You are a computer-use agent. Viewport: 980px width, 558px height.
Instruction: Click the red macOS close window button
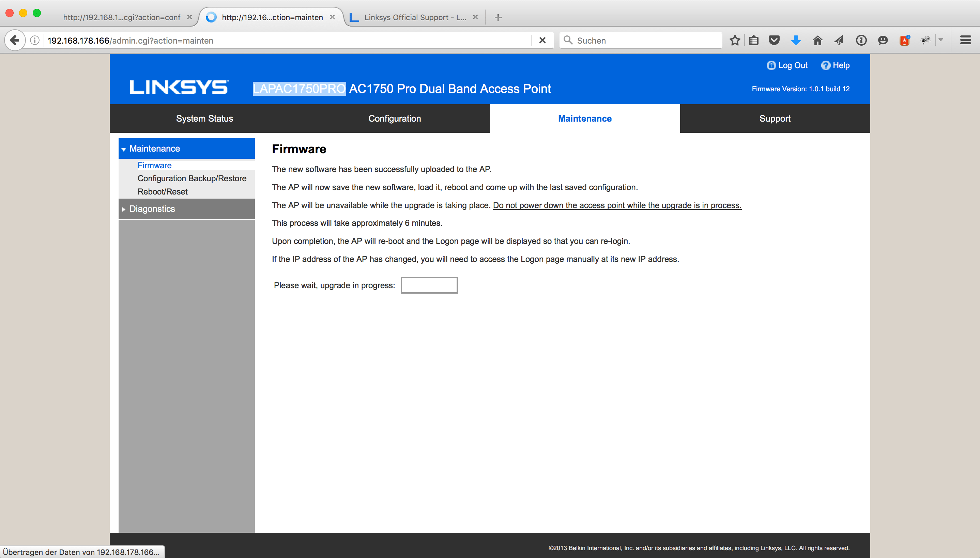(x=10, y=13)
